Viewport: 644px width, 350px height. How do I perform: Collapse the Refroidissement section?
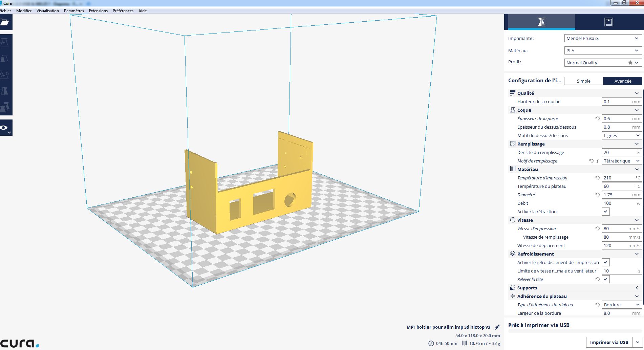coord(637,254)
